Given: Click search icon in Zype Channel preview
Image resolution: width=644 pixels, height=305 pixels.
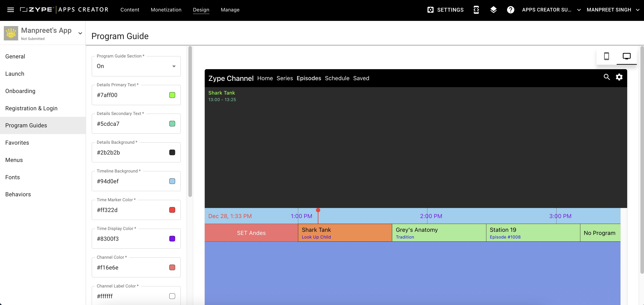Looking at the screenshot, I should 607,77.
